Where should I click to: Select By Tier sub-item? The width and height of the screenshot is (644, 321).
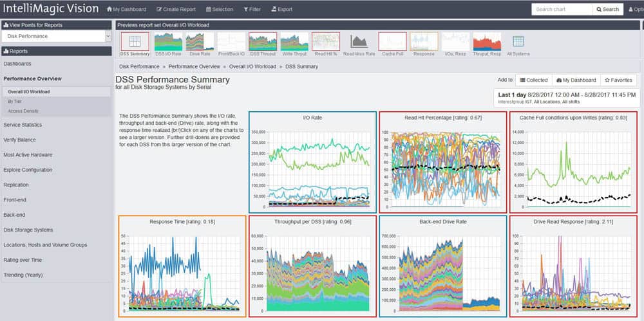tap(15, 102)
